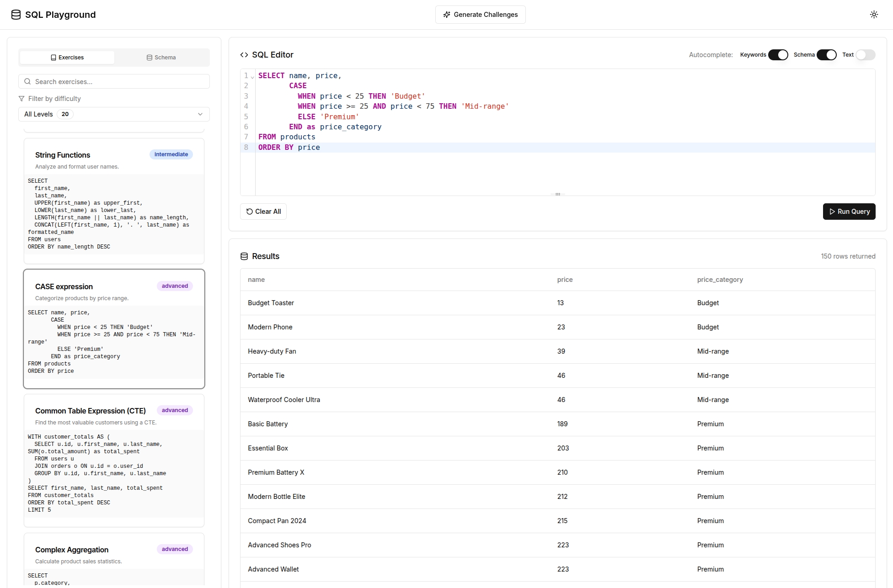
Task: Click the Essential Box row name
Action: (x=268, y=448)
